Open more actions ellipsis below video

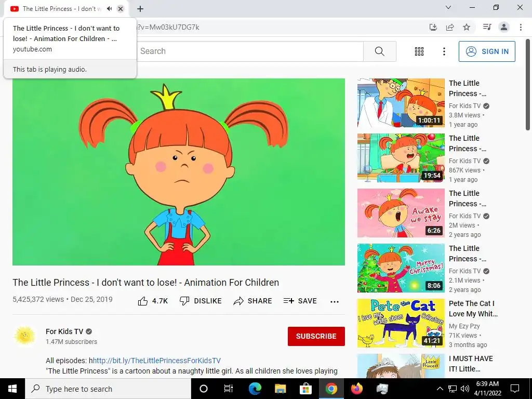coord(334,302)
